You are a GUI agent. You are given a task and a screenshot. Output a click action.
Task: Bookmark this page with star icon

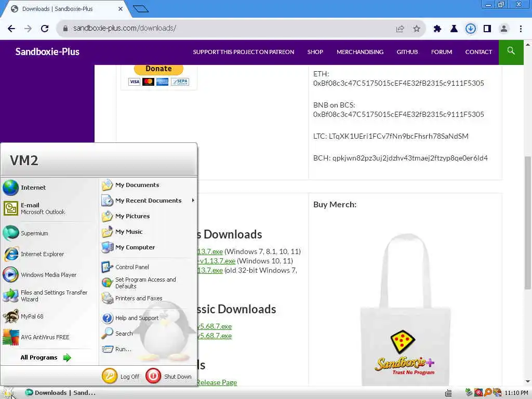pos(417,29)
